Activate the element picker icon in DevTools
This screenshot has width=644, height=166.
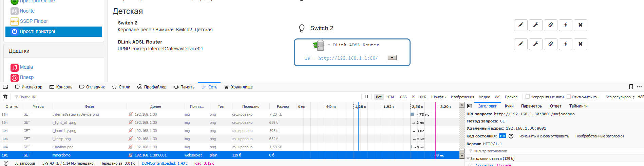pos(5,87)
